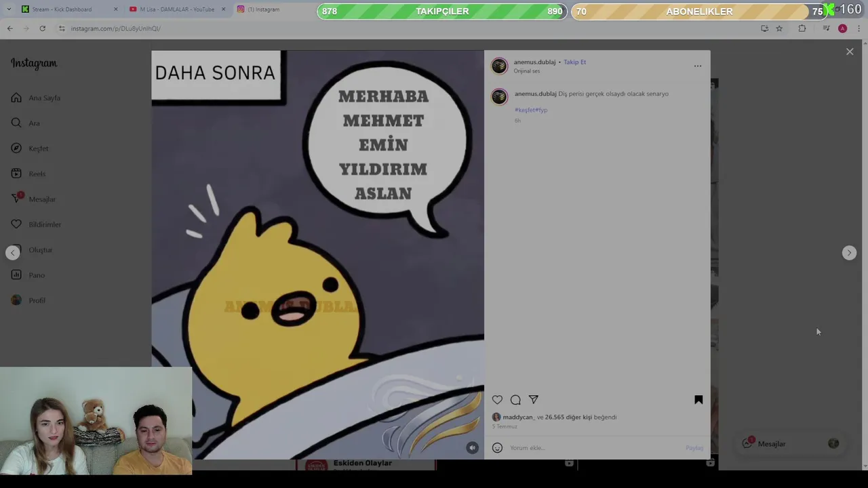
Task: Click browser back arrow
Action: coord(9,28)
